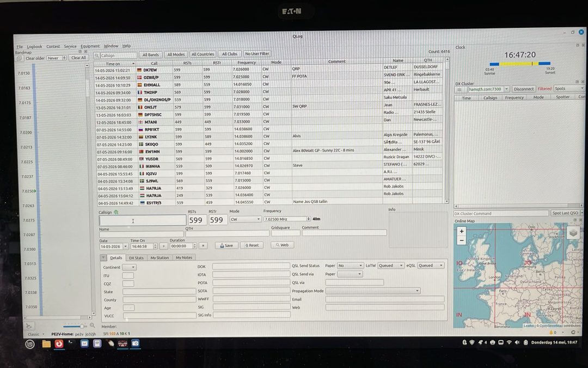Switch to the DX Stats tab

[x=136, y=258]
